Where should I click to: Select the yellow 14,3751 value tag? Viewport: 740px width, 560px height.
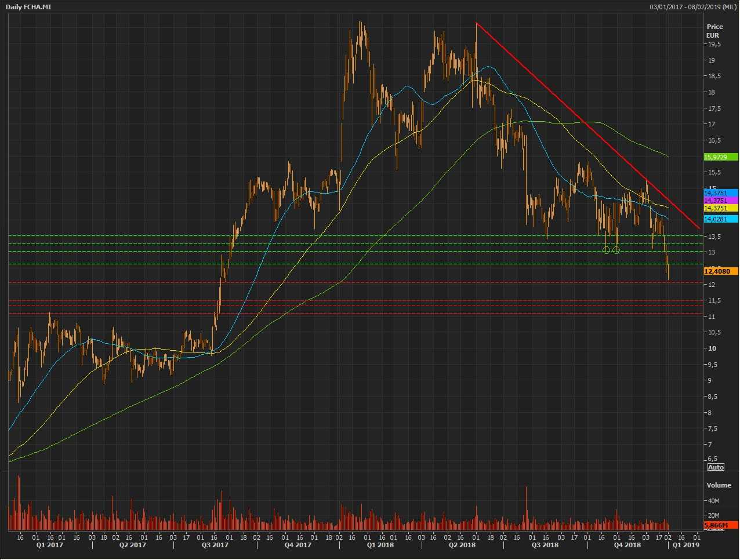pyautogui.click(x=721, y=208)
